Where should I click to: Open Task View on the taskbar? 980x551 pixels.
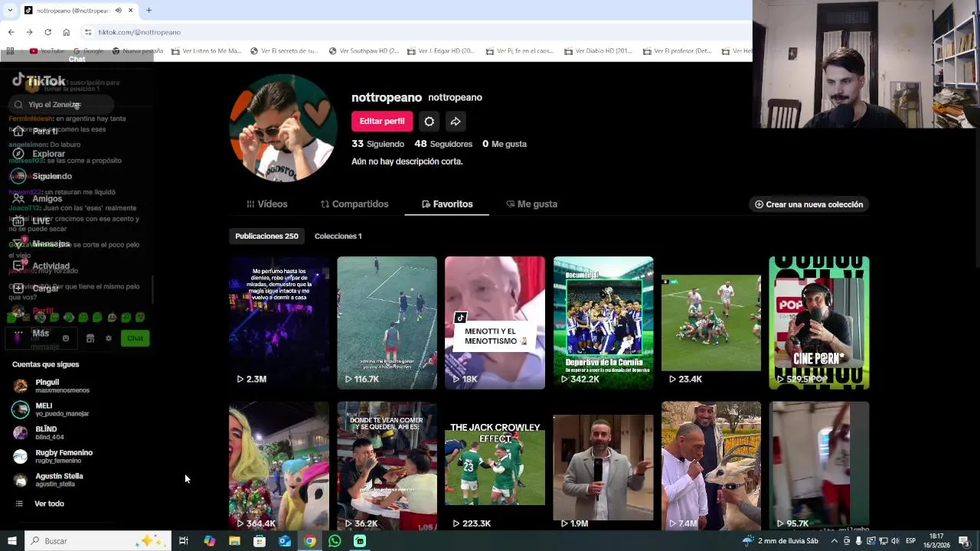[x=184, y=541]
